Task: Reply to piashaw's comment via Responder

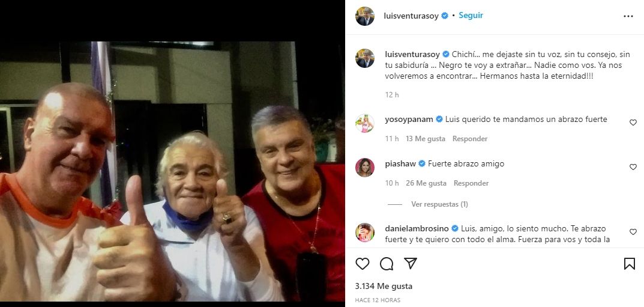Action: tap(471, 183)
